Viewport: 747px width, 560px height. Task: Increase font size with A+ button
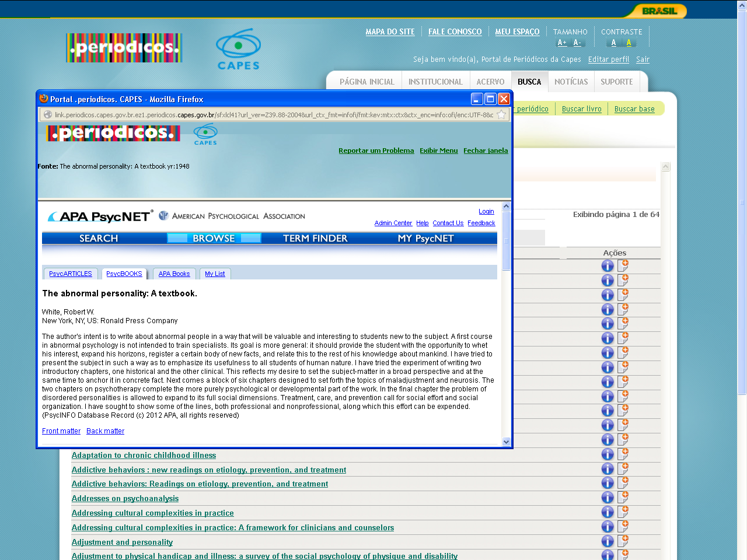click(x=562, y=43)
